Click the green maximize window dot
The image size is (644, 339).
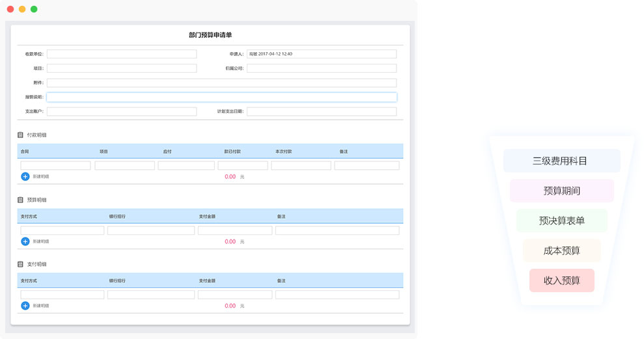(34, 9)
